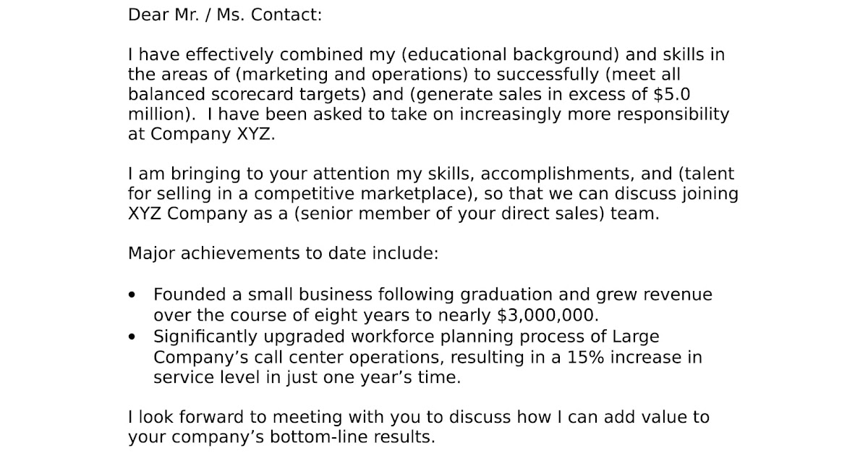Click the "$3,000,000." revenue amount
The image size is (868, 456).
tap(549, 315)
